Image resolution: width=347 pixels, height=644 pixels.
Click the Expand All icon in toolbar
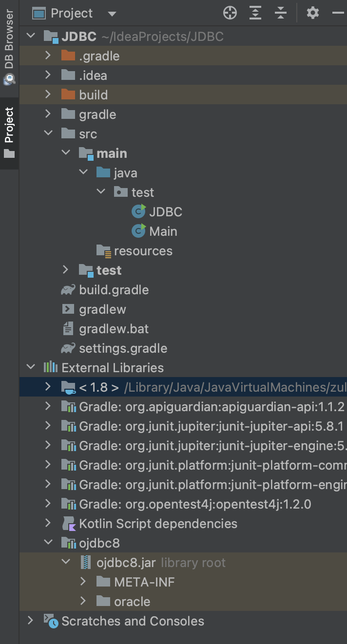tap(255, 13)
